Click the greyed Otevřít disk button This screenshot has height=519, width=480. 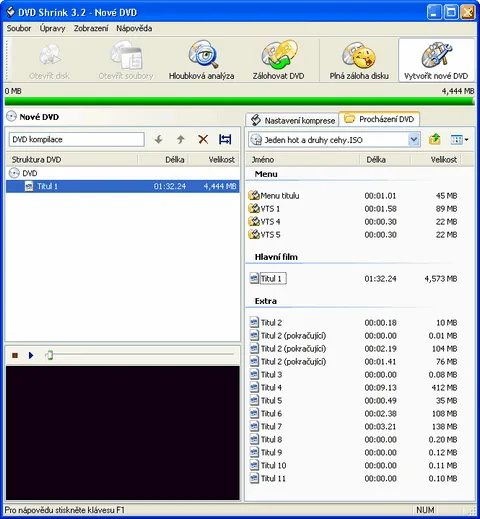click(49, 61)
